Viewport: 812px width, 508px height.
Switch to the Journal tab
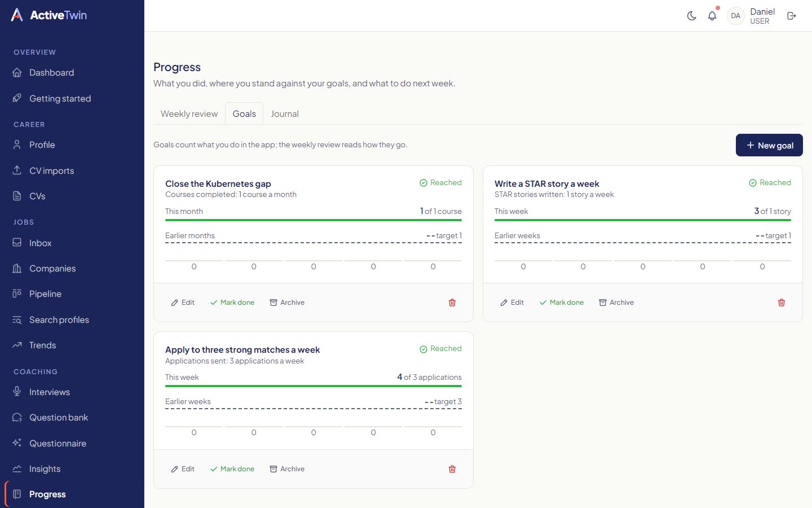point(285,113)
